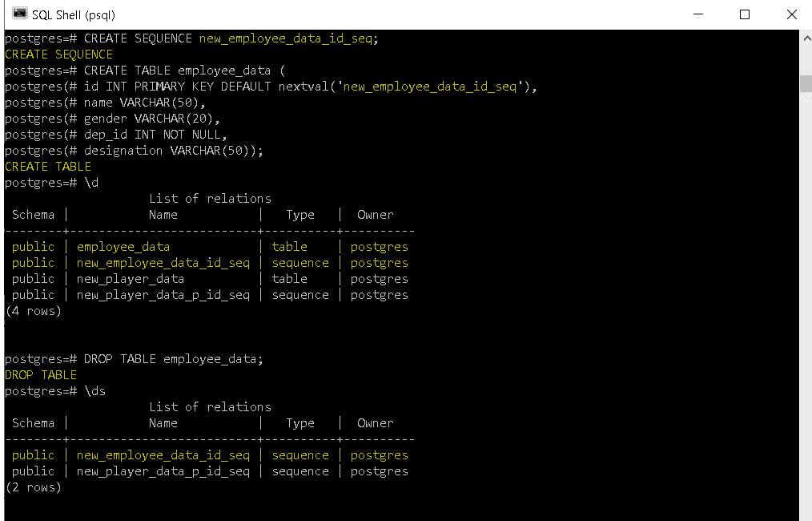812x521 pixels.
Task: Select the CREATE SEQUENCE confirmation message
Action: tap(58, 54)
